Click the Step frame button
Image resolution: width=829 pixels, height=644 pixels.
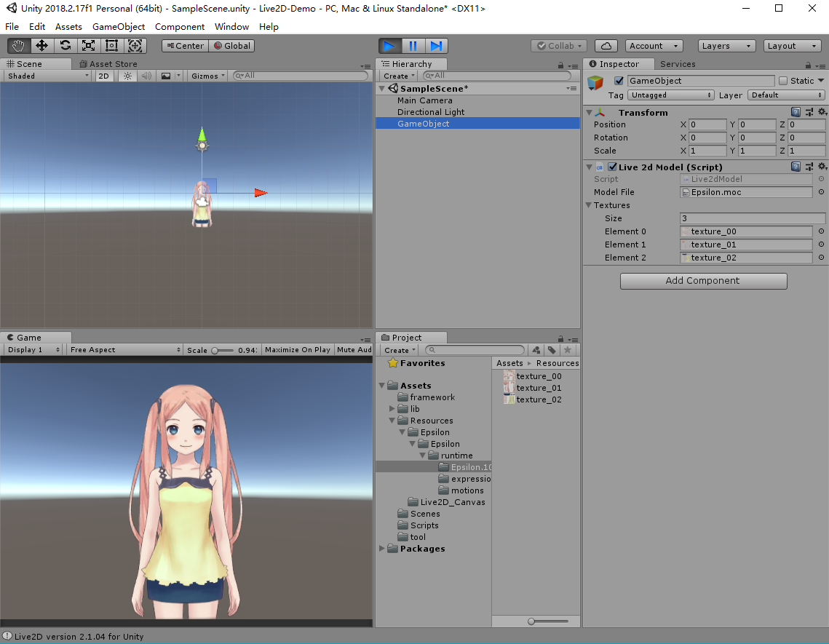pyautogui.click(x=436, y=46)
